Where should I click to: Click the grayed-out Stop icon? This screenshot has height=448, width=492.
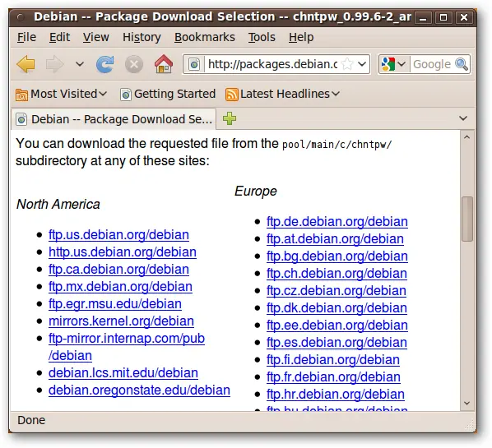(x=134, y=65)
